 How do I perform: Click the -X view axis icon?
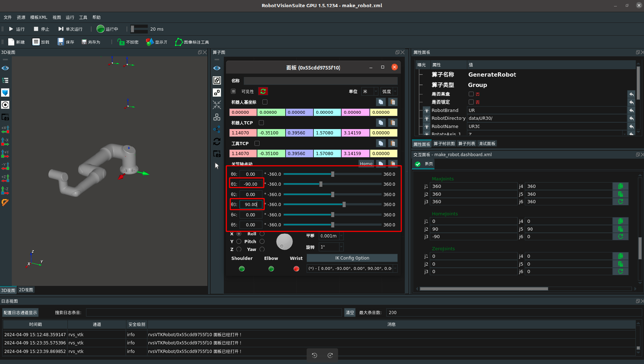[5, 142]
